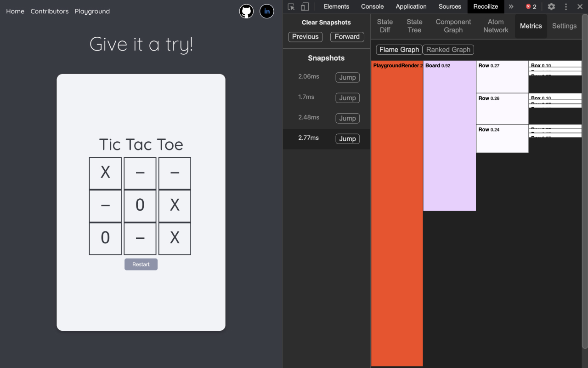
Task: Open the Playground link
Action: click(x=92, y=11)
